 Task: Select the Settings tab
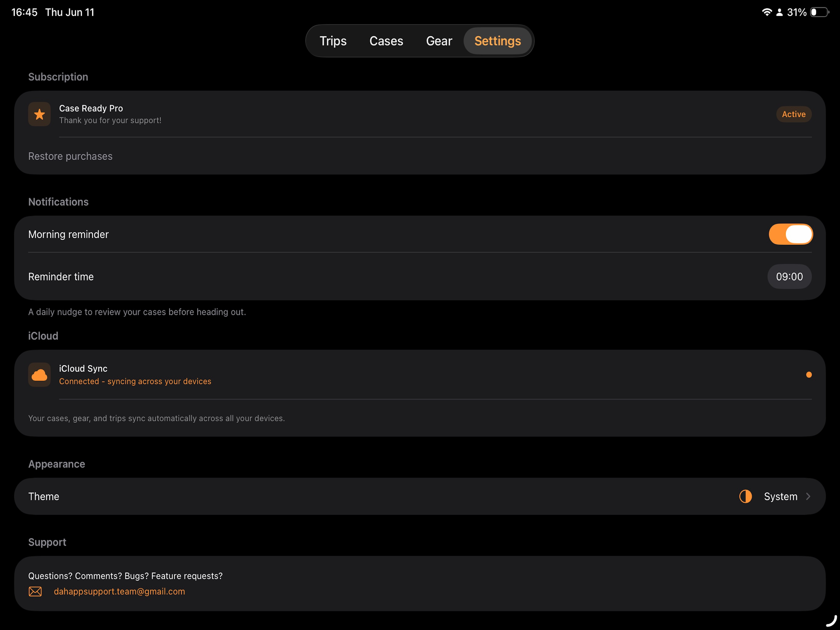[x=498, y=41]
